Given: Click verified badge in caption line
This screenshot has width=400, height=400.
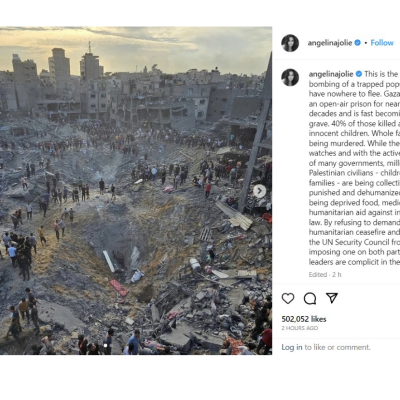Looking at the screenshot, I should 359,74.
